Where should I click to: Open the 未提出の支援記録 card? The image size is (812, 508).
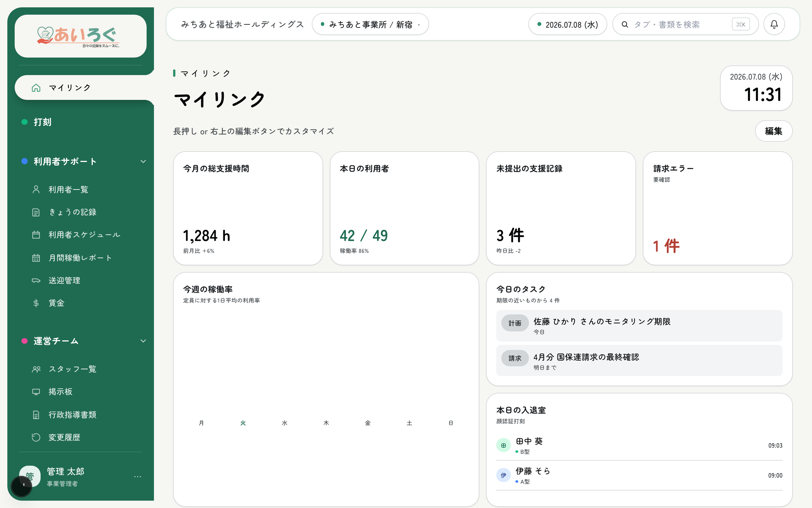point(561,208)
